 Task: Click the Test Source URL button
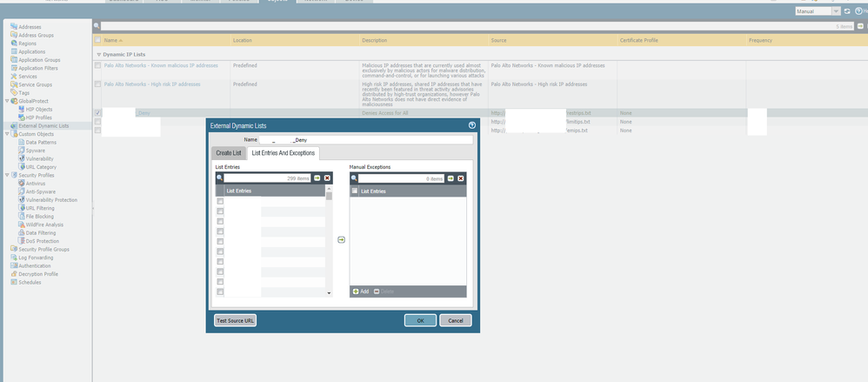click(x=236, y=320)
